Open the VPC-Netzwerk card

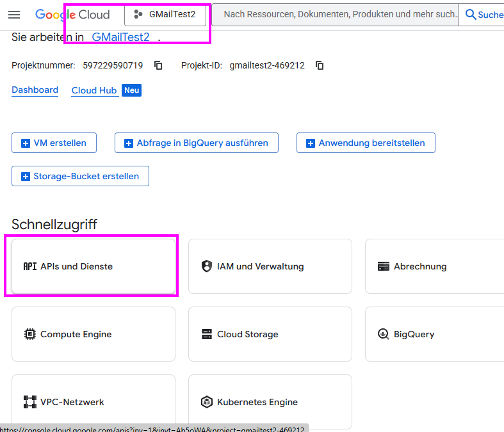[x=93, y=402]
